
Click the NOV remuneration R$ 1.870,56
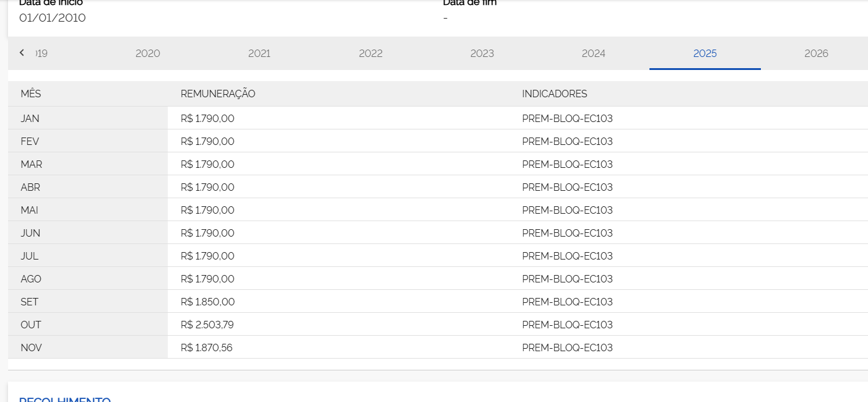206,347
